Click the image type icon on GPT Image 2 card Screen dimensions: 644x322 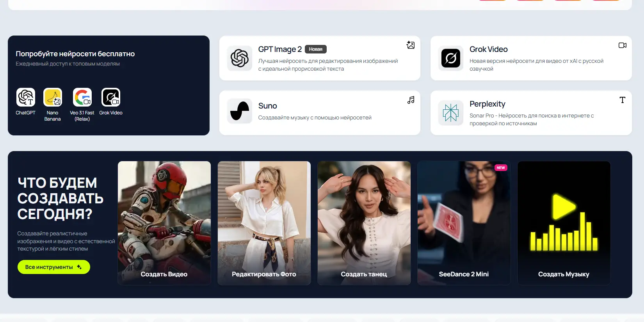click(411, 45)
